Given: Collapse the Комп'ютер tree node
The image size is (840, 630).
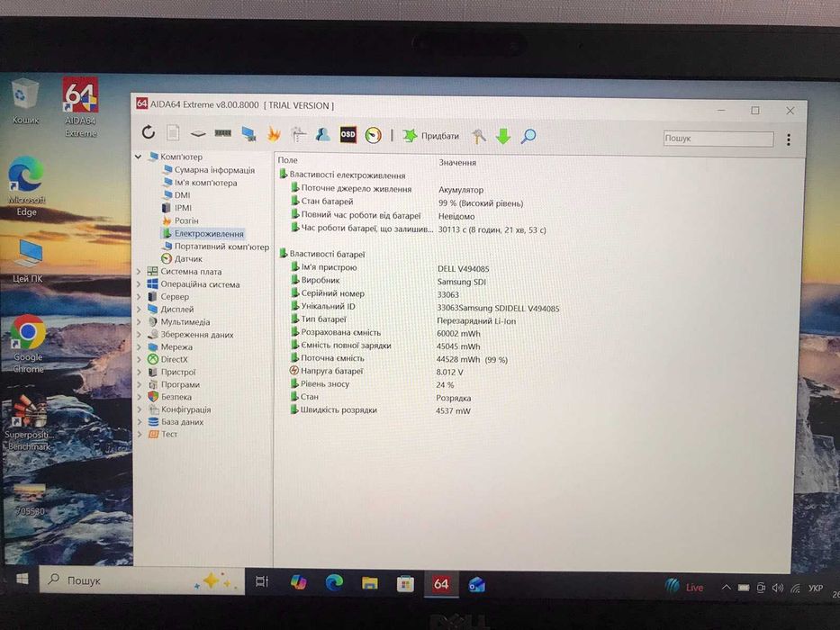Looking at the screenshot, I should pos(139,157).
